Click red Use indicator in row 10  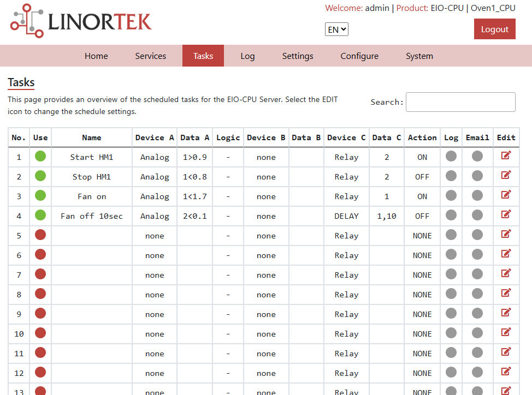click(x=40, y=333)
